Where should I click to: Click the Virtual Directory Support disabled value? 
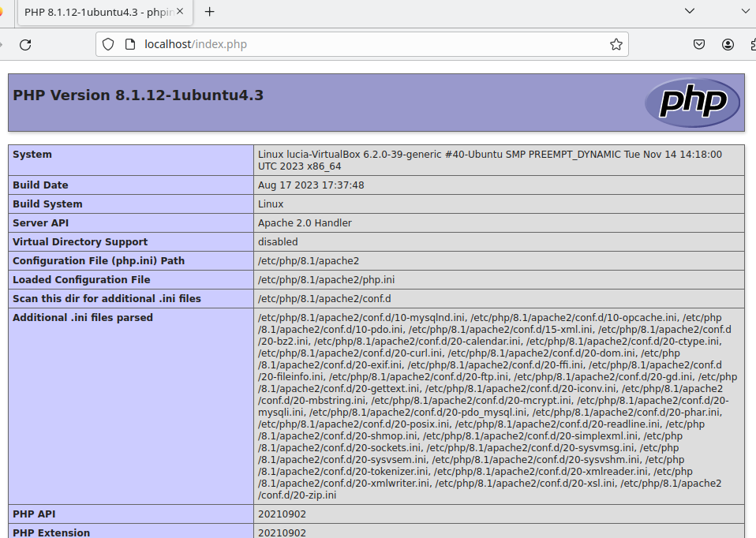point(278,242)
